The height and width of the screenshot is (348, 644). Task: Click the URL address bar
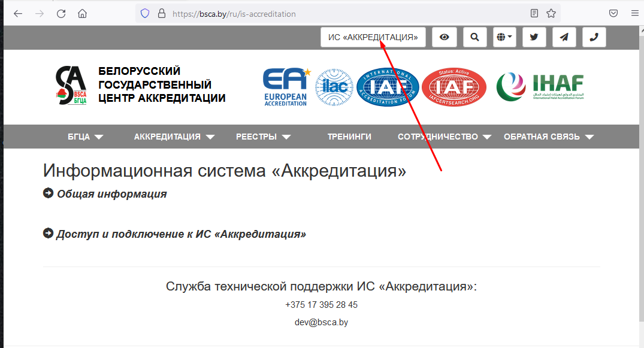[349, 14]
